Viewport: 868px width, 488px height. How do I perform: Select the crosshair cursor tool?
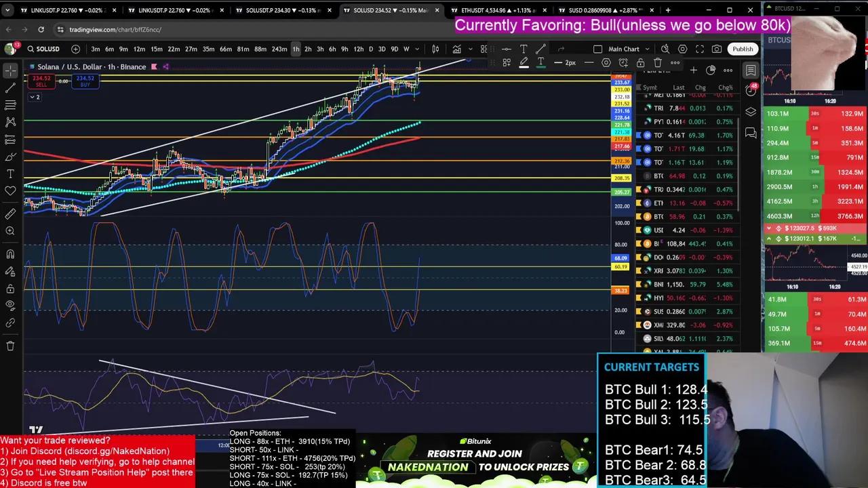(x=10, y=71)
